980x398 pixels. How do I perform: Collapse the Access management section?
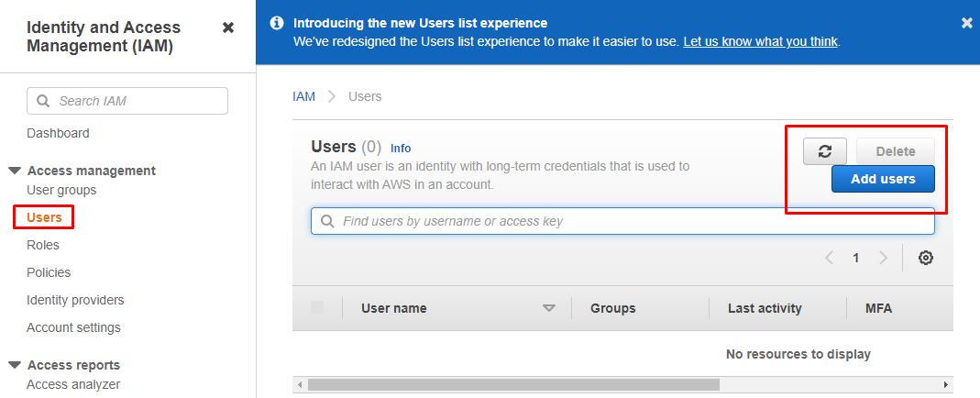pos(15,171)
